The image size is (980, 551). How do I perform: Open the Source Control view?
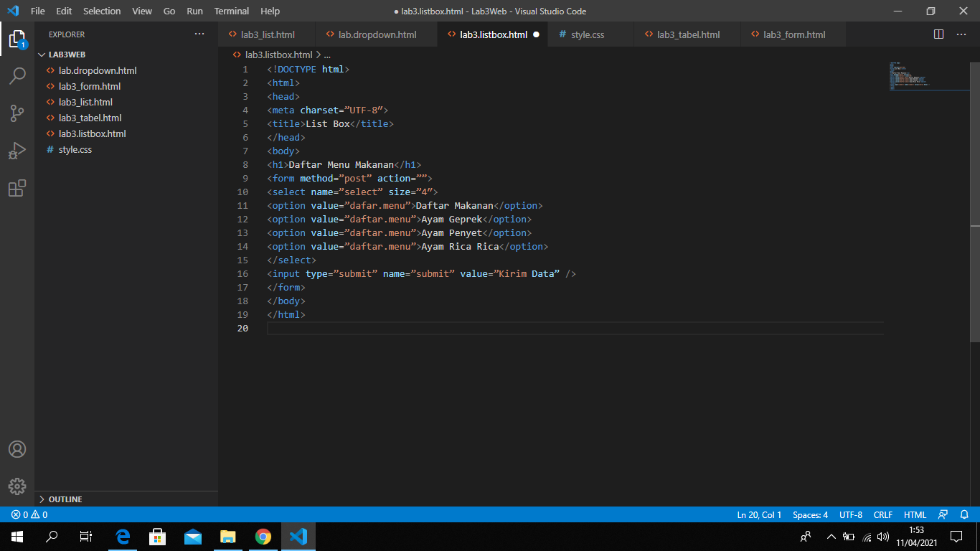click(17, 113)
